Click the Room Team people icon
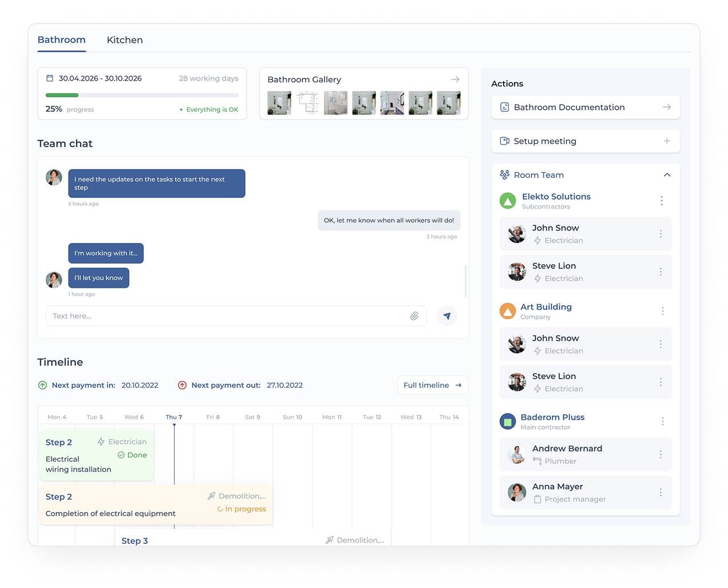 point(505,174)
